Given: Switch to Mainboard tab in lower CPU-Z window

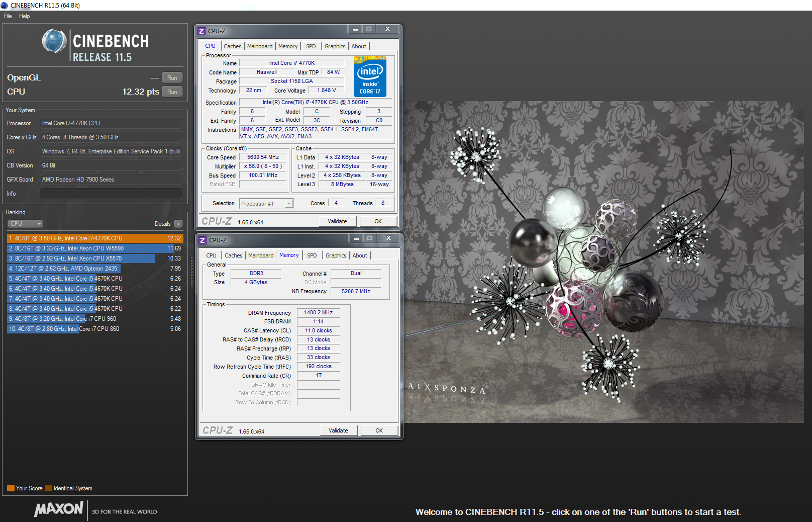Looking at the screenshot, I should point(261,255).
